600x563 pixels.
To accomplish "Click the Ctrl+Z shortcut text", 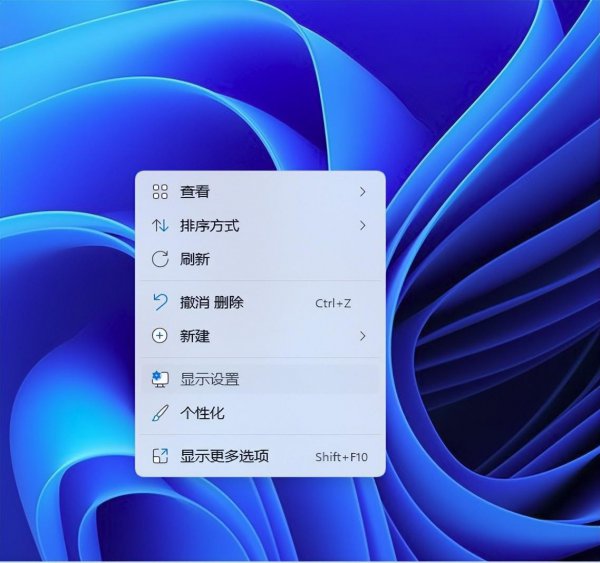I will (x=333, y=303).
